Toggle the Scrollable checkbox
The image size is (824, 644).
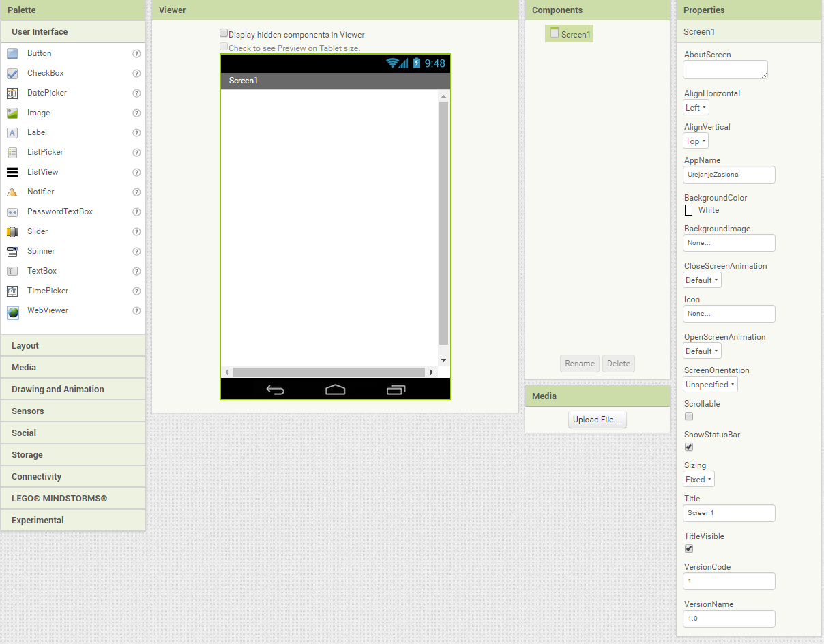[x=689, y=416]
